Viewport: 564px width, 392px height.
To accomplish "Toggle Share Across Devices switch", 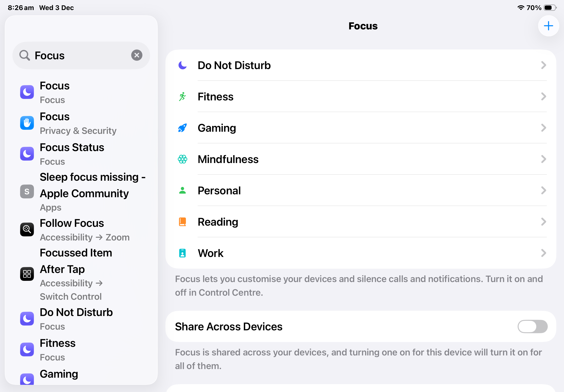I will (532, 327).
